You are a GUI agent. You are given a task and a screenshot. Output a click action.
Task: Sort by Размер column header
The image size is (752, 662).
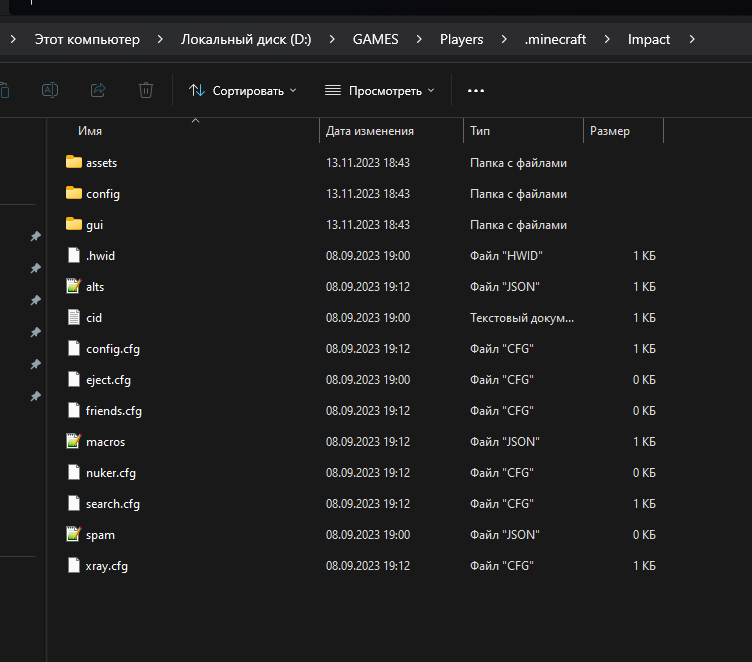(x=610, y=131)
